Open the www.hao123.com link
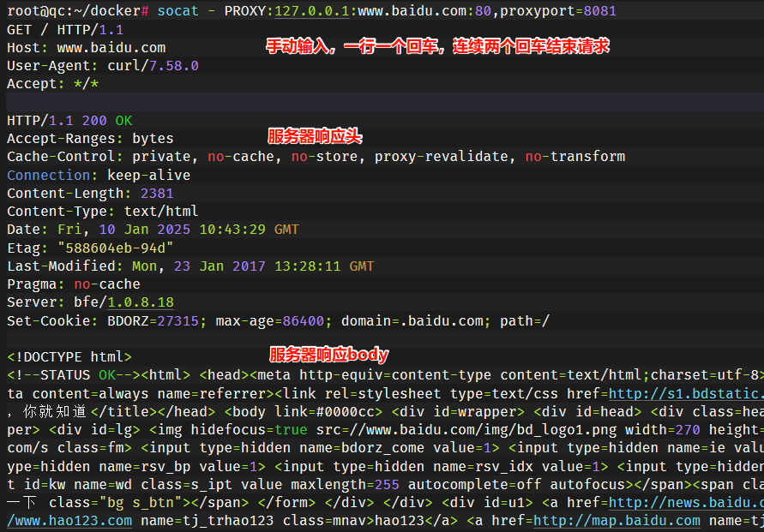Image resolution: width=764 pixels, height=532 pixels. (x=69, y=520)
